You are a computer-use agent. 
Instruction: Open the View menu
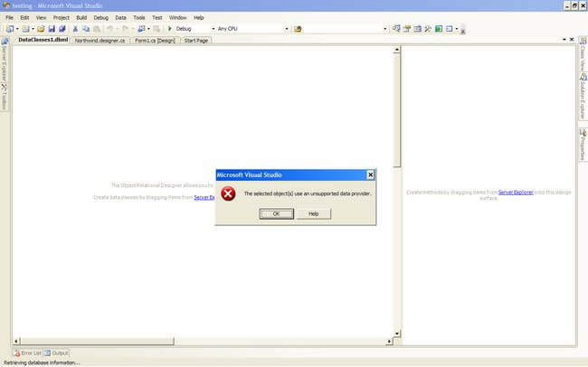[x=41, y=17]
